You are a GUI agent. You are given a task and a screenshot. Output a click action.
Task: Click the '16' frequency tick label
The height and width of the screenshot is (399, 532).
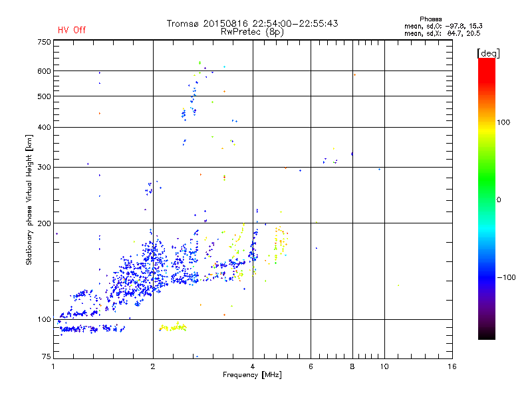(452, 366)
